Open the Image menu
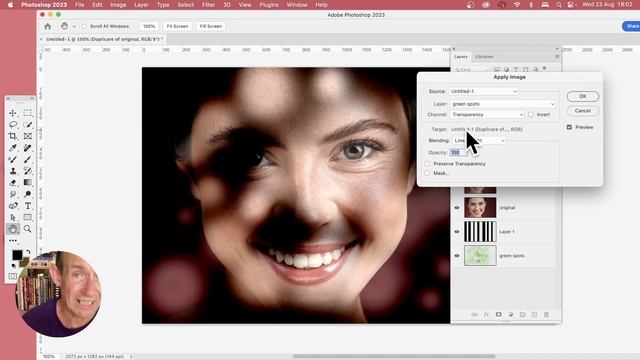The width and height of the screenshot is (640, 360). pyautogui.click(x=118, y=5)
